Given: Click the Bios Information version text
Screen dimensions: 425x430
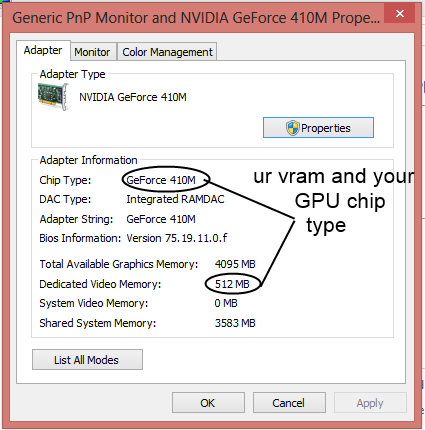Looking at the screenshot, I should 177,238.
